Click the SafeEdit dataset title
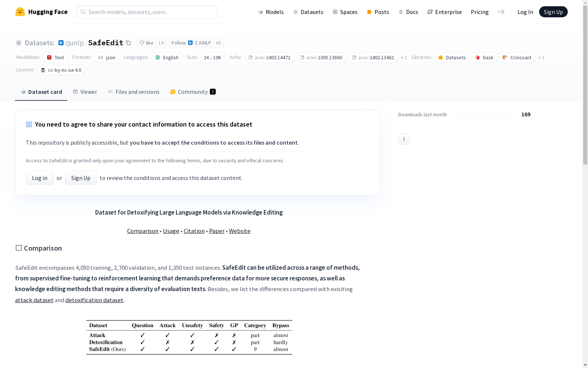 click(106, 43)
